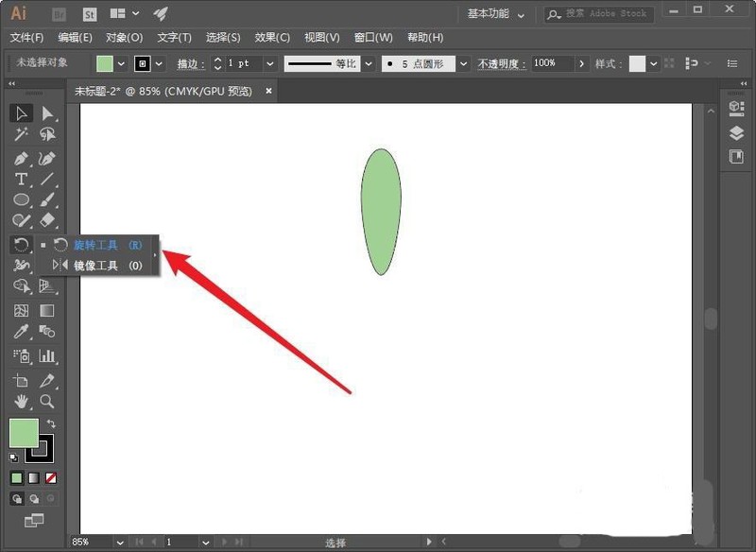Select the Eyedropper tool

[21, 332]
